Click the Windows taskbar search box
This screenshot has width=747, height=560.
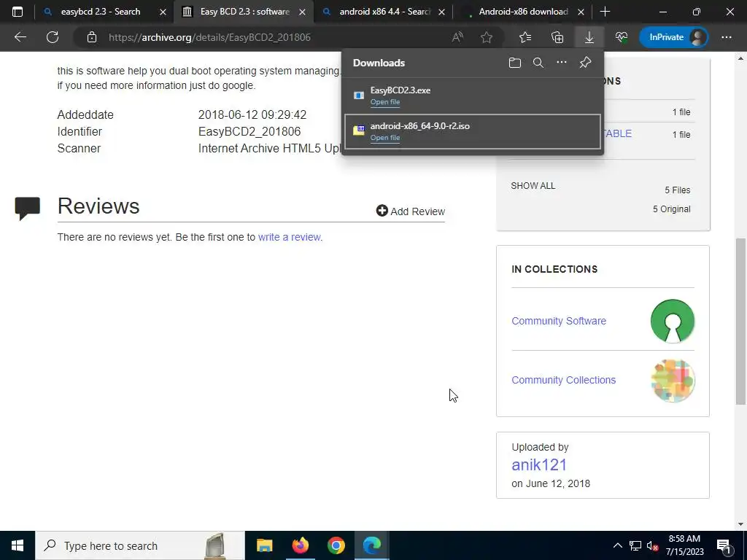[140, 545]
